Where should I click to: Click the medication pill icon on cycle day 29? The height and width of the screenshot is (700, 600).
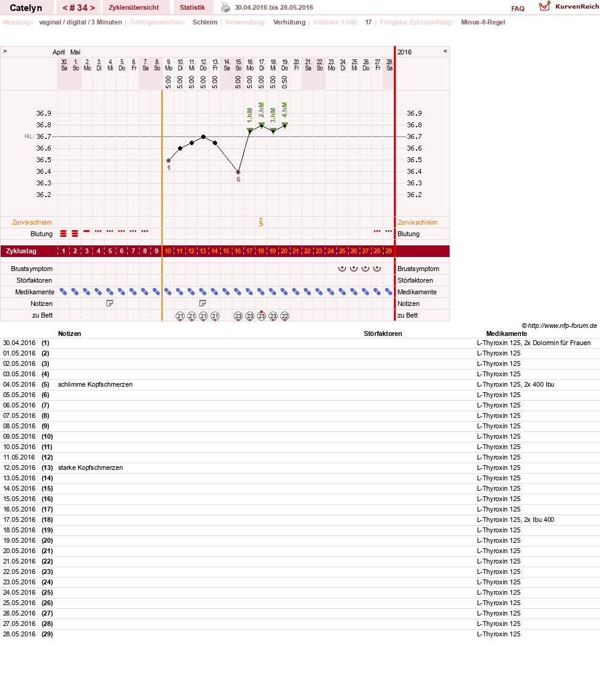(388, 292)
